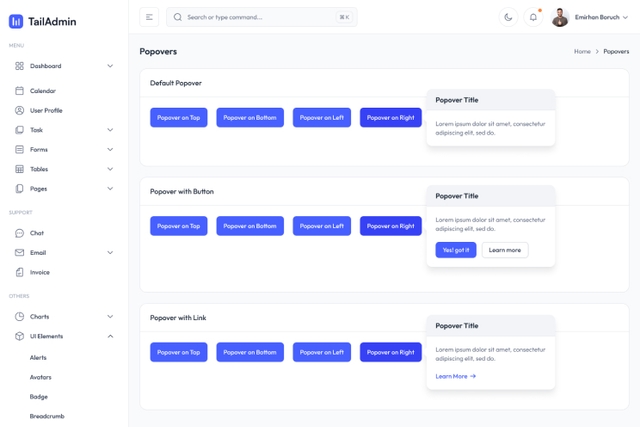Click the Calendar icon in sidebar

coord(19,91)
